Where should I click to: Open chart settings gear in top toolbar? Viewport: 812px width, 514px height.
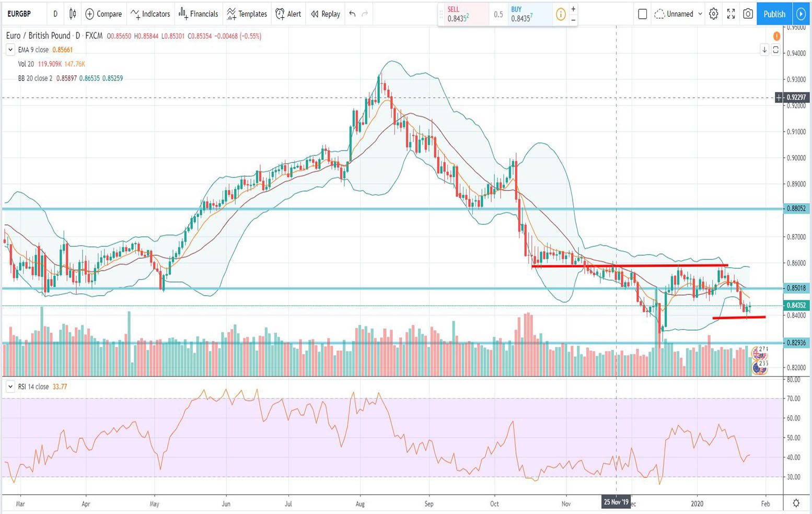(x=713, y=14)
